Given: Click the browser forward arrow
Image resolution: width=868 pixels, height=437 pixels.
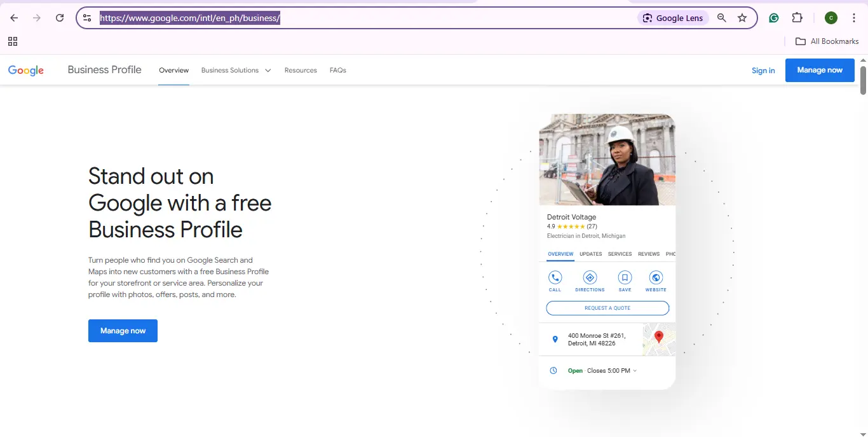Looking at the screenshot, I should coord(37,18).
